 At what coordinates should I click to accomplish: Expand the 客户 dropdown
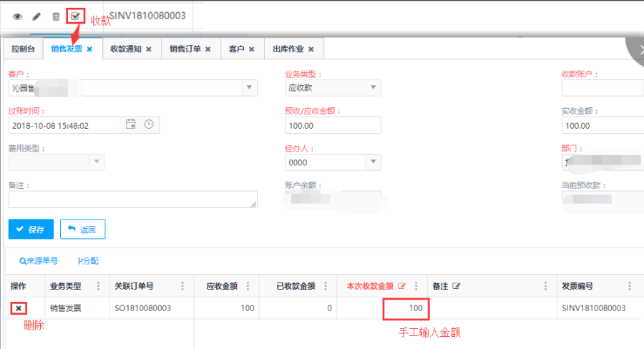pyautogui.click(x=249, y=87)
